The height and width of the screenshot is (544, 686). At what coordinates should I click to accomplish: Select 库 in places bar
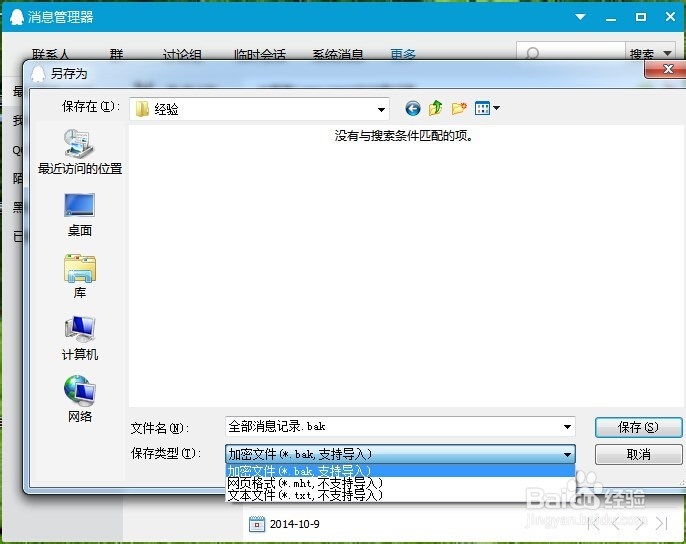click(x=80, y=276)
